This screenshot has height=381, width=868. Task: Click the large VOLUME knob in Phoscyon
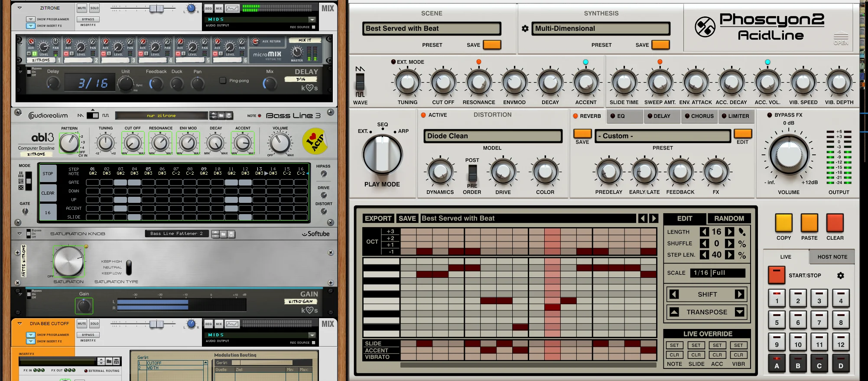[788, 155]
